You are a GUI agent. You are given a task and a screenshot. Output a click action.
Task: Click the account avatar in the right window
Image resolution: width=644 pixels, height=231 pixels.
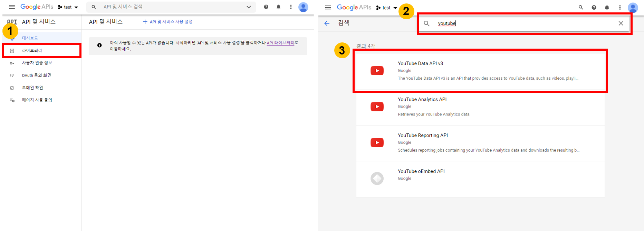click(x=633, y=7)
